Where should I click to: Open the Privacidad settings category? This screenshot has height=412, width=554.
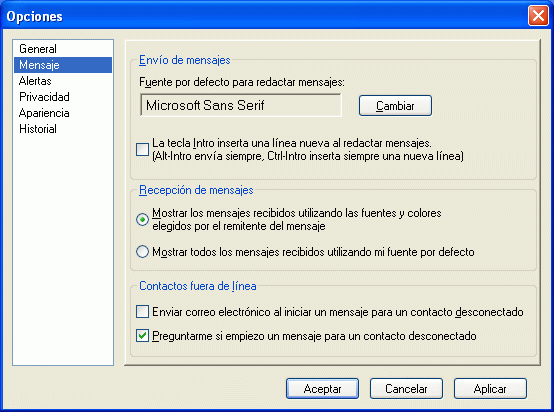click(63, 97)
